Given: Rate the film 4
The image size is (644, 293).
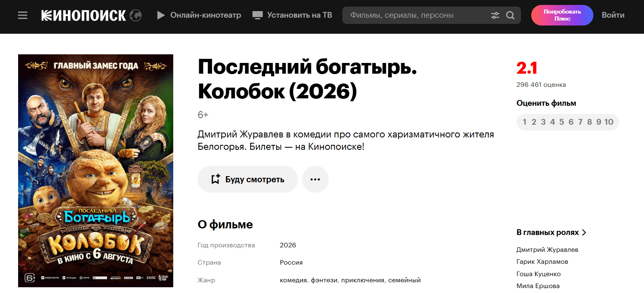Looking at the screenshot, I should [552, 122].
